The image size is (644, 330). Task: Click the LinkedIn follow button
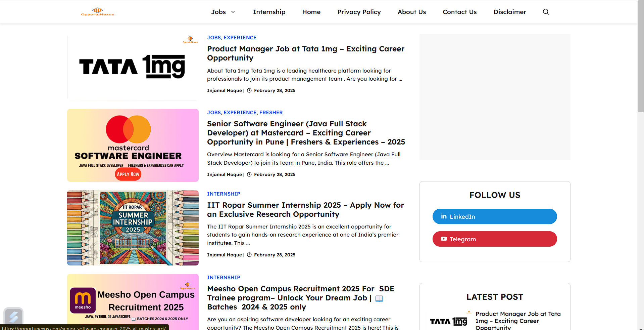(x=495, y=216)
